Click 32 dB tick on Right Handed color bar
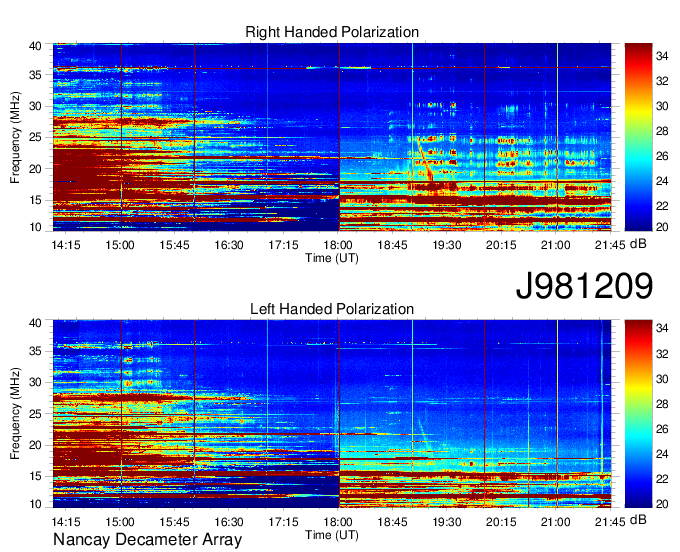This screenshot has width=680, height=552. [x=662, y=81]
